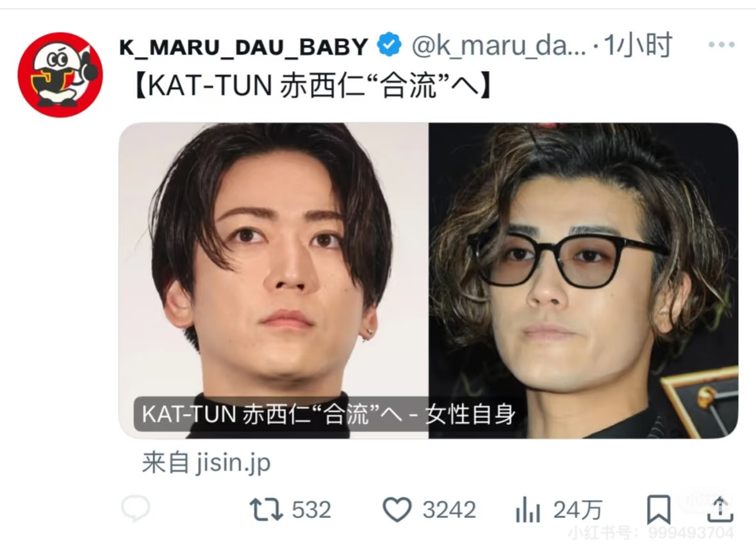Open K_MARU_DAU_BABY profile avatar
The image size is (756, 559).
pyautogui.click(x=60, y=75)
